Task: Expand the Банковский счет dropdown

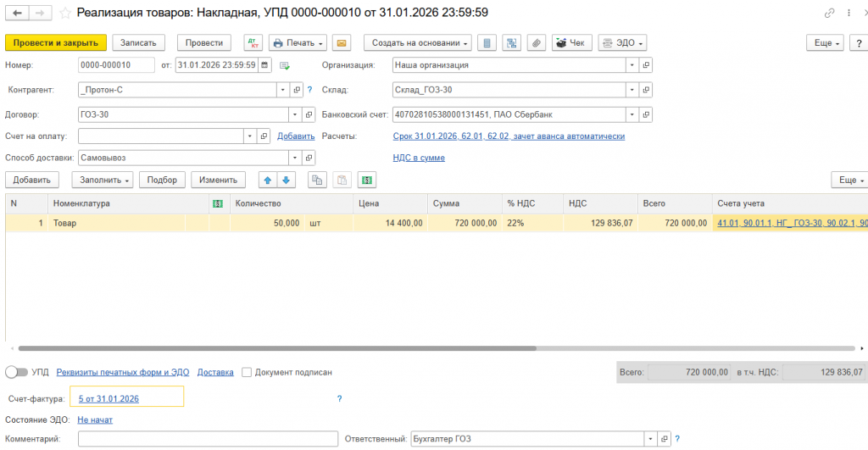Action: 632,114
